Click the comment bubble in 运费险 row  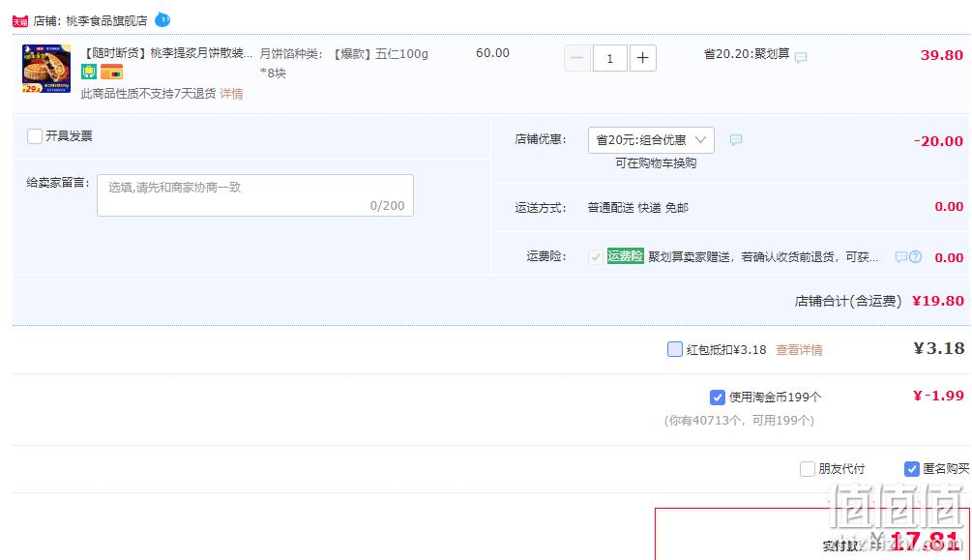coord(900,256)
